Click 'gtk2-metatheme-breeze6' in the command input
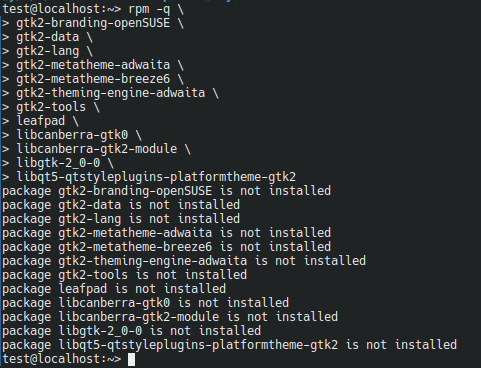This screenshot has width=481, height=368. tap(93, 79)
